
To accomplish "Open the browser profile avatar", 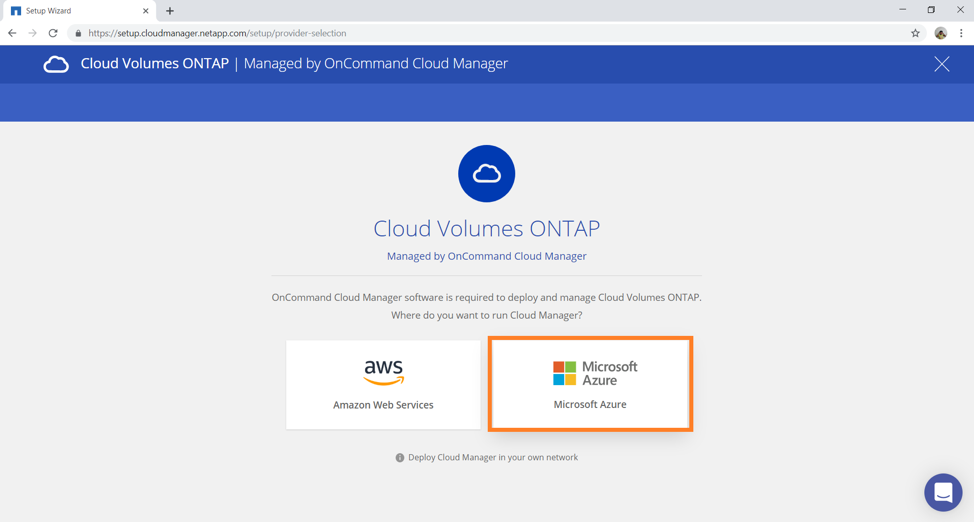I will (940, 33).
